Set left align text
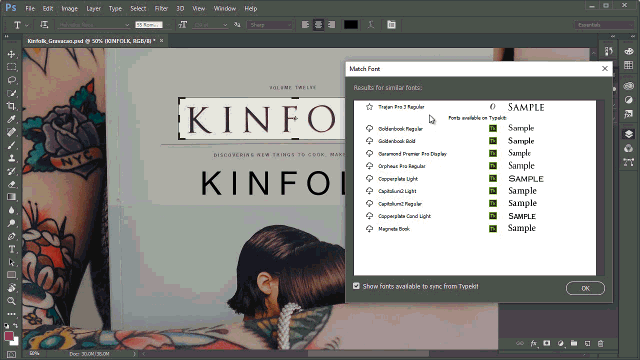 (x=305, y=25)
